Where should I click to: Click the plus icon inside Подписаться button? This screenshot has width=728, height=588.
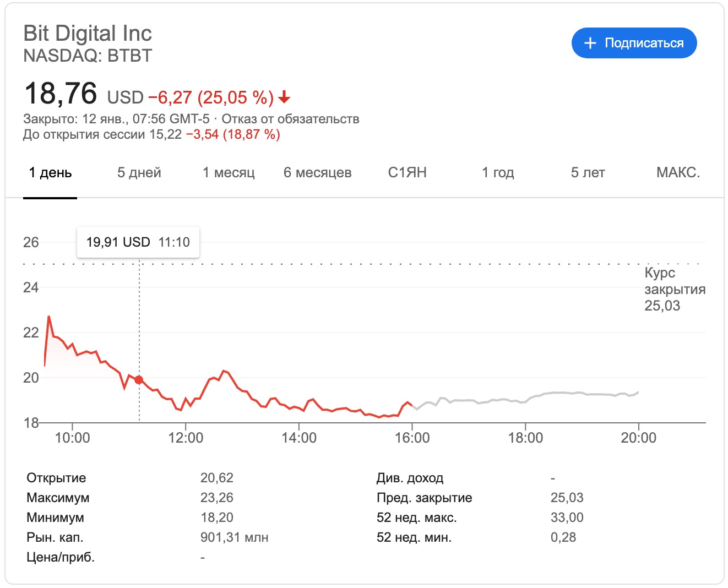(590, 42)
